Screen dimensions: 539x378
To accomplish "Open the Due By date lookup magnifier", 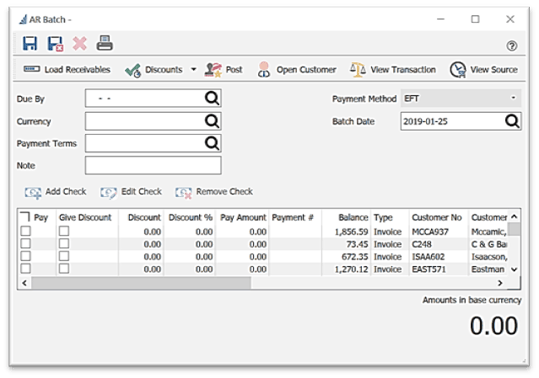I will [x=212, y=99].
